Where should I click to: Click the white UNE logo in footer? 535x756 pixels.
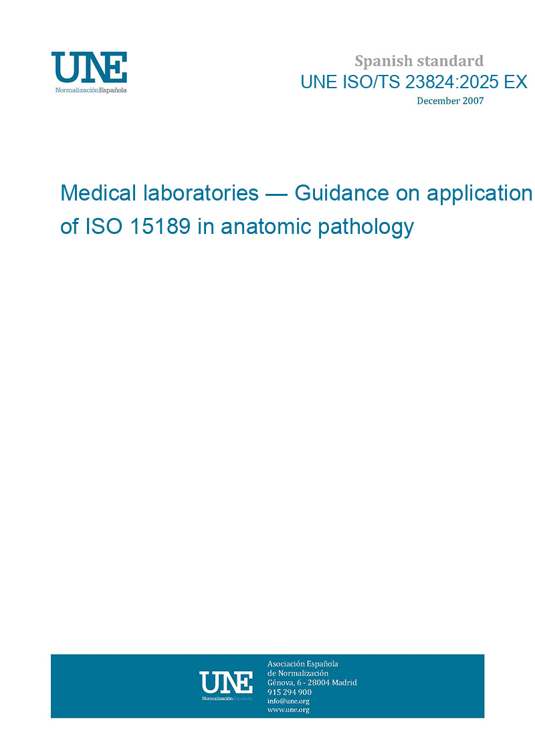[226, 682]
